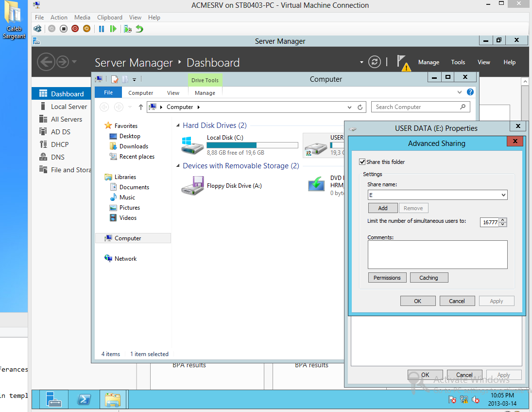The width and height of the screenshot is (532, 412).
Task: Collapse Devices with Removable Storage group
Action: tap(178, 166)
